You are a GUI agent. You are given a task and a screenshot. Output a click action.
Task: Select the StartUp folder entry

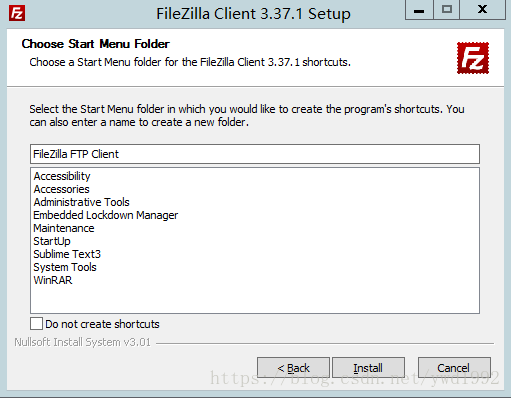click(52, 241)
